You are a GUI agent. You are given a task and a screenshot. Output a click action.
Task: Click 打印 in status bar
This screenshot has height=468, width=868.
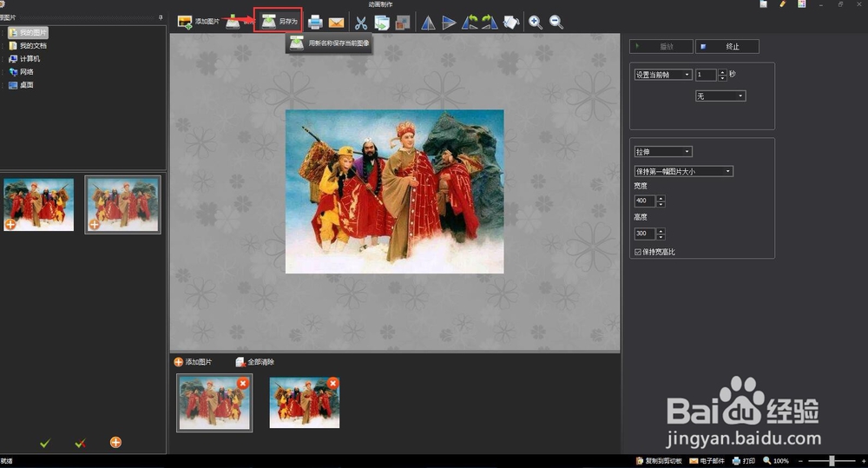pos(744,461)
